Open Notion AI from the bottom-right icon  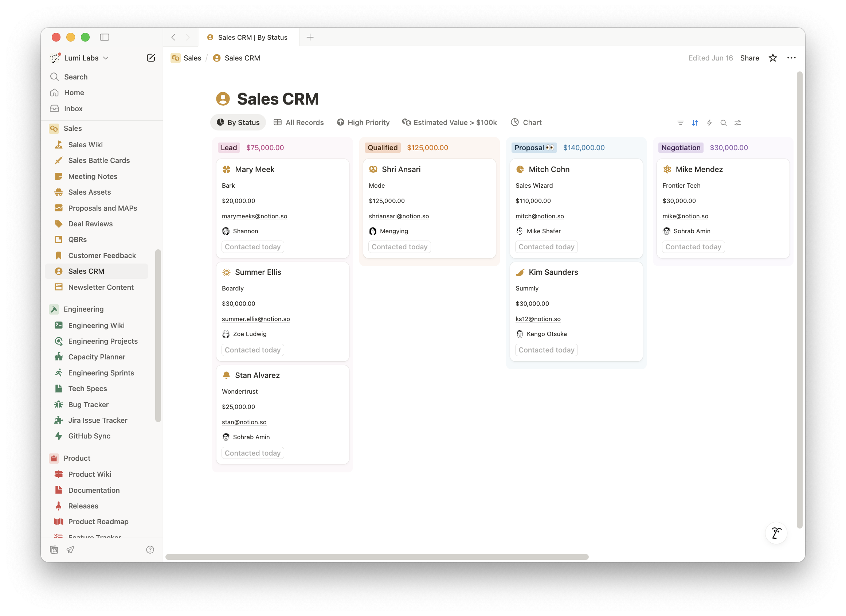click(x=776, y=533)
